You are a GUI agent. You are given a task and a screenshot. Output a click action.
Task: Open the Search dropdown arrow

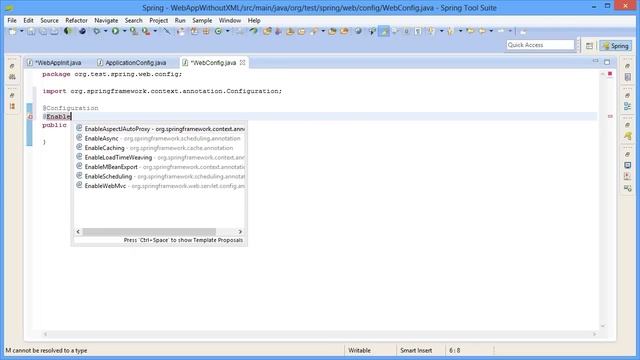(x=323, y=31)
